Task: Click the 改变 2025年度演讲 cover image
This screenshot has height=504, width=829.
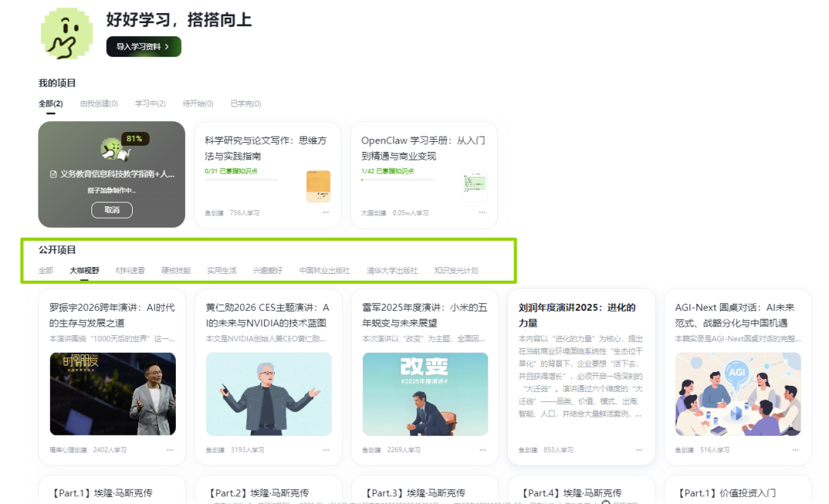Action: (x=425, y=394)
